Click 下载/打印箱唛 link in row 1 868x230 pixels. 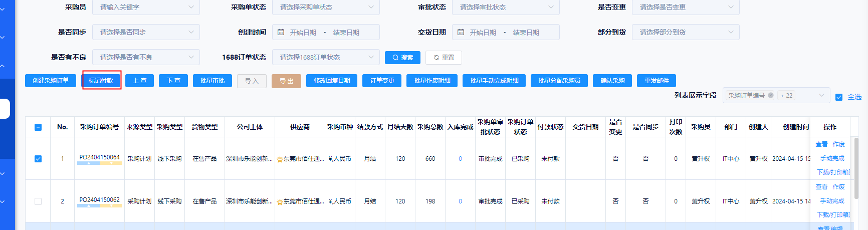coord(833,172)
